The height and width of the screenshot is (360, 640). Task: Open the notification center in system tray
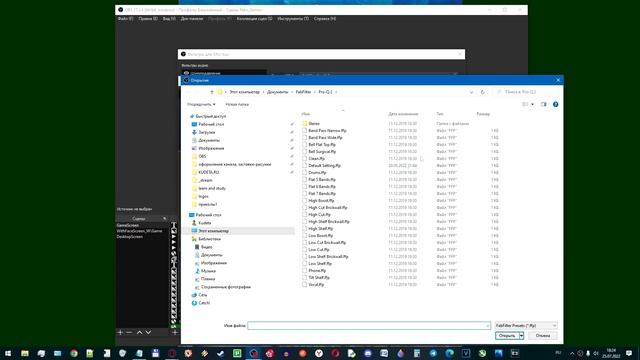coord(629,353)
